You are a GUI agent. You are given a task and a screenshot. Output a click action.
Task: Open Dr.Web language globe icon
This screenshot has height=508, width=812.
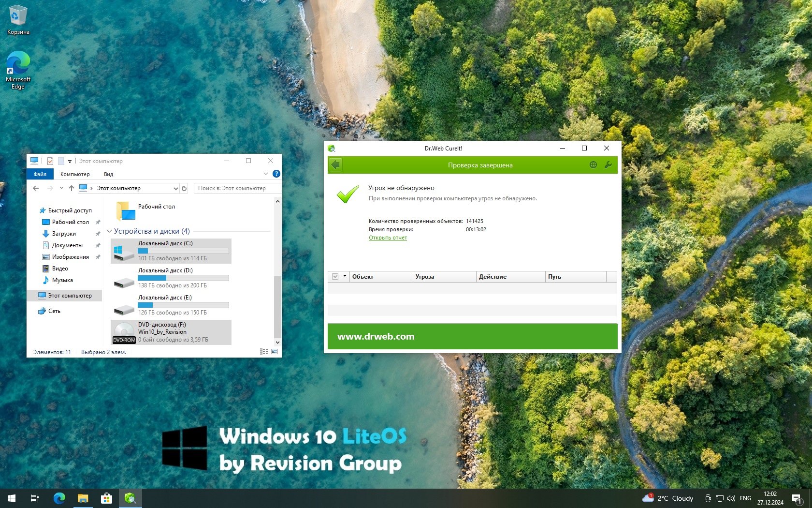(x=593, y=165)
